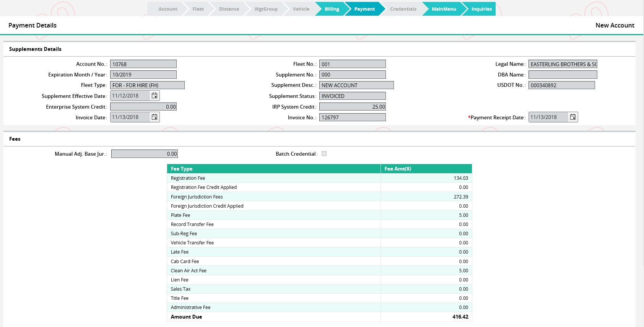
Task: Open calendar for Payment Receipt Date
Action: (573, 117)
